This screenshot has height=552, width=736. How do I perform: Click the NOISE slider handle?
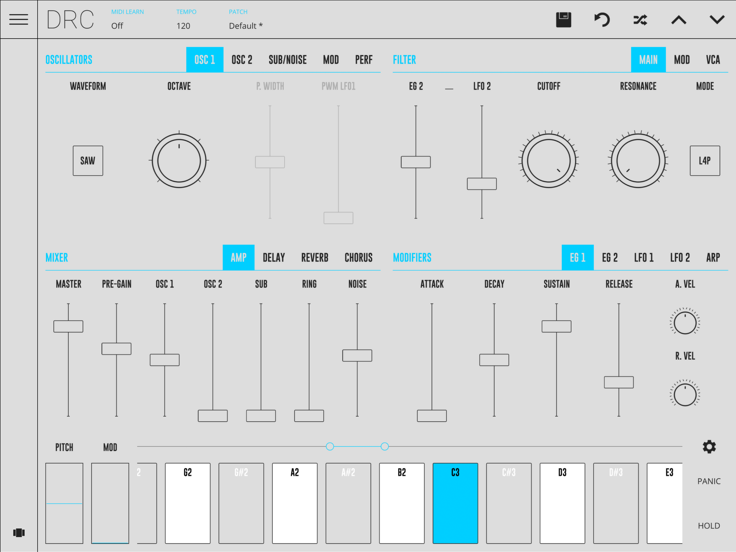pos(357,355)
